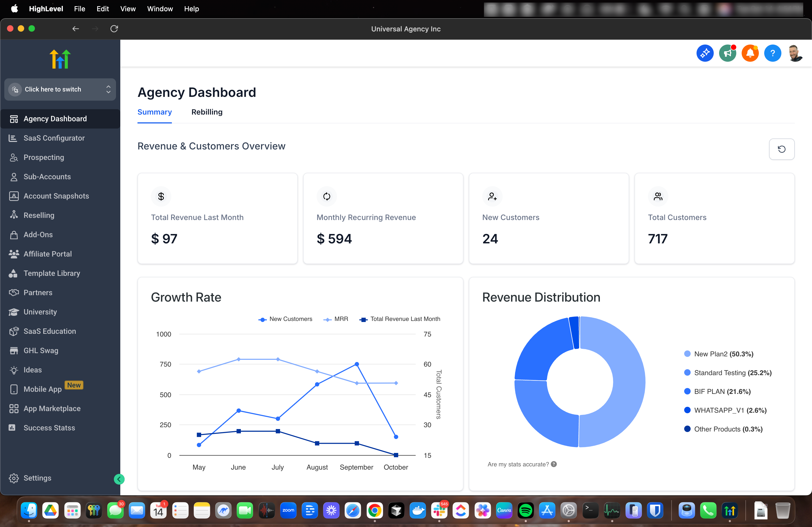The height and width of the screenshot is (527, 812).
Task: Open Spotify from the dock
Action: click(525, 510)
